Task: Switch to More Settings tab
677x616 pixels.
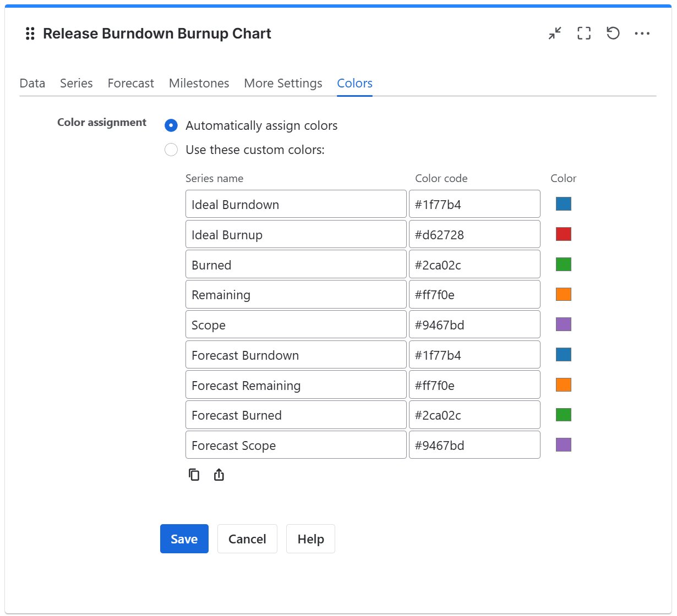Action: click(283, 83)
